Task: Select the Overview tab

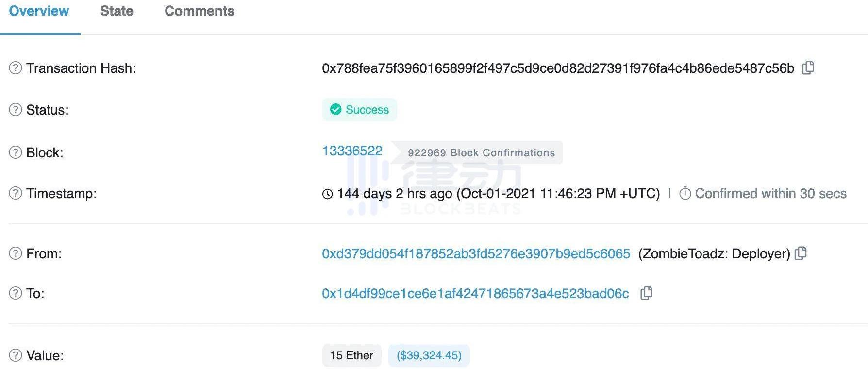Action: tap(39, 11)
